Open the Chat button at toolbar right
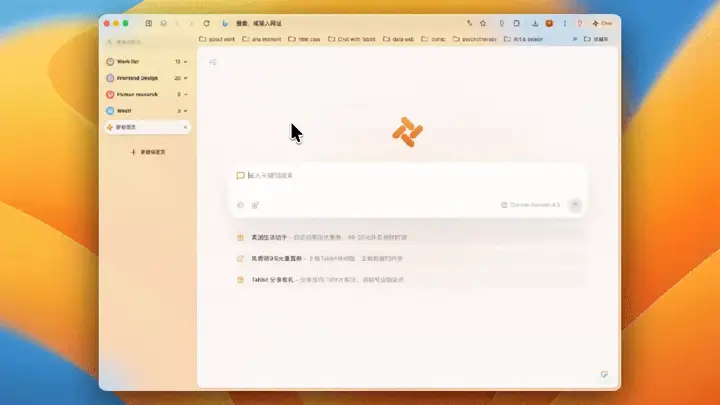Viewport: 720px width, 405px height. point(602,23)
